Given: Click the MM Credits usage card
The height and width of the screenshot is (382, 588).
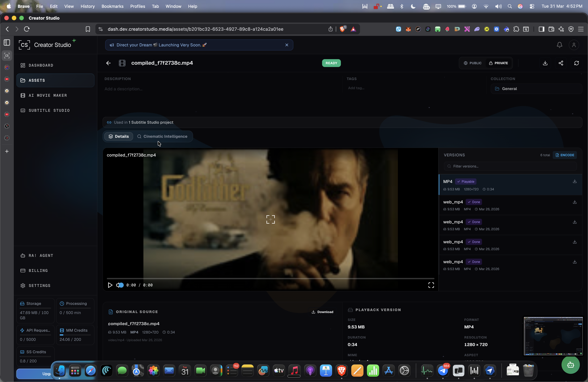Looking at the screenshot, I should coord(75,335).
